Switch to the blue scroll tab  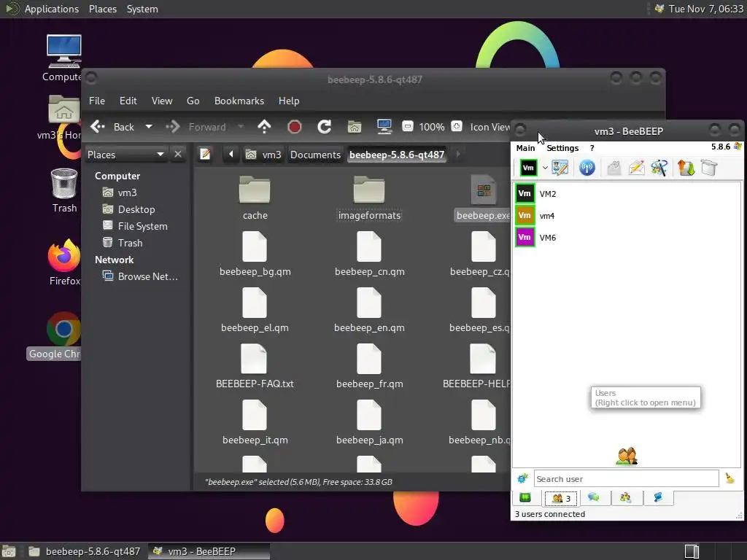pos(658,497)
